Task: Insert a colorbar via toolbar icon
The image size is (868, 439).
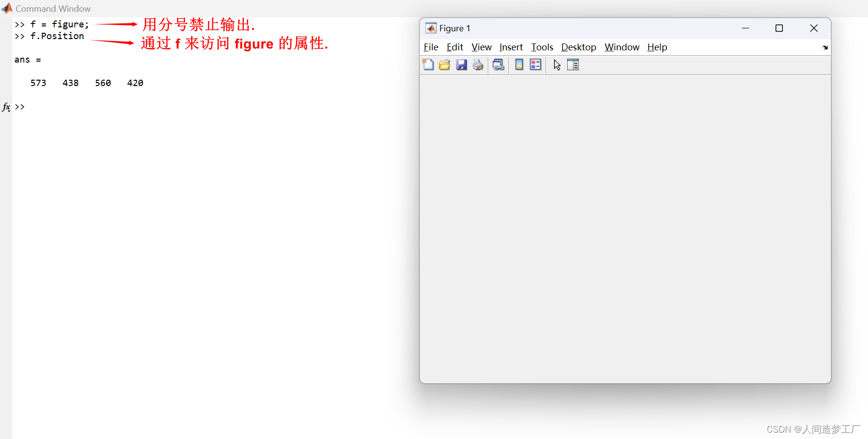Action: (x=519, y=65)
